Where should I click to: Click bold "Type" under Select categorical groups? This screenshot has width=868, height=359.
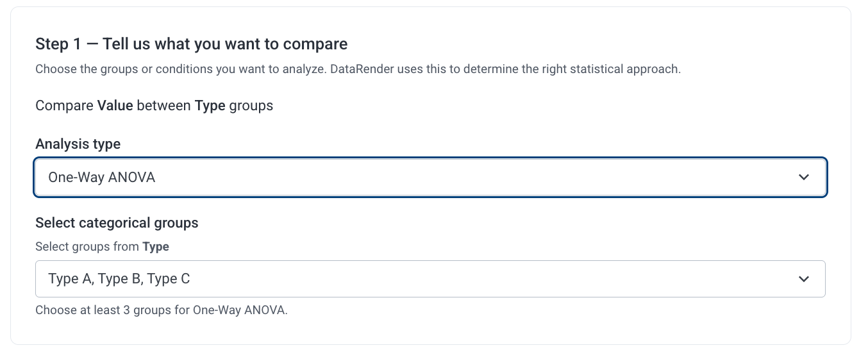click(x=156, y=247)
